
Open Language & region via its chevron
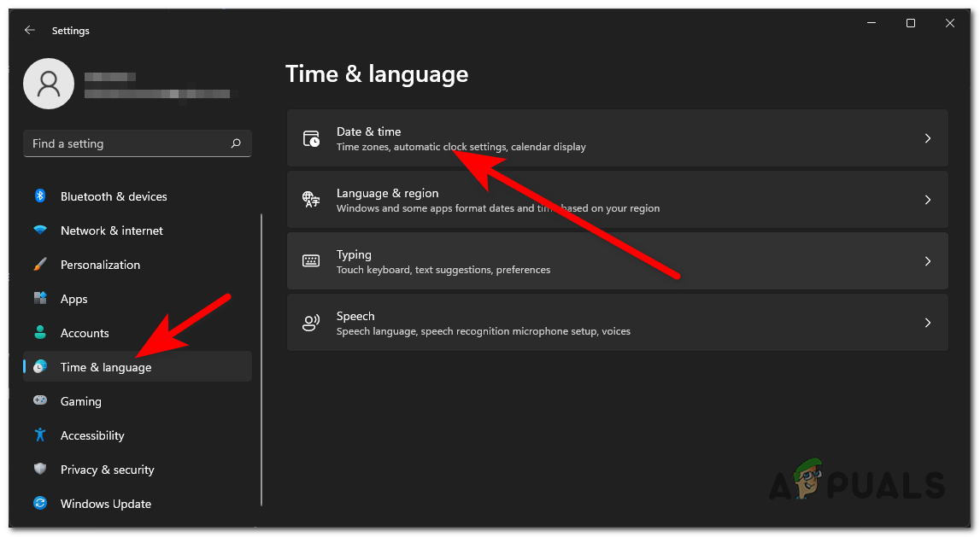pyautogui.click(x=928, y=200)
